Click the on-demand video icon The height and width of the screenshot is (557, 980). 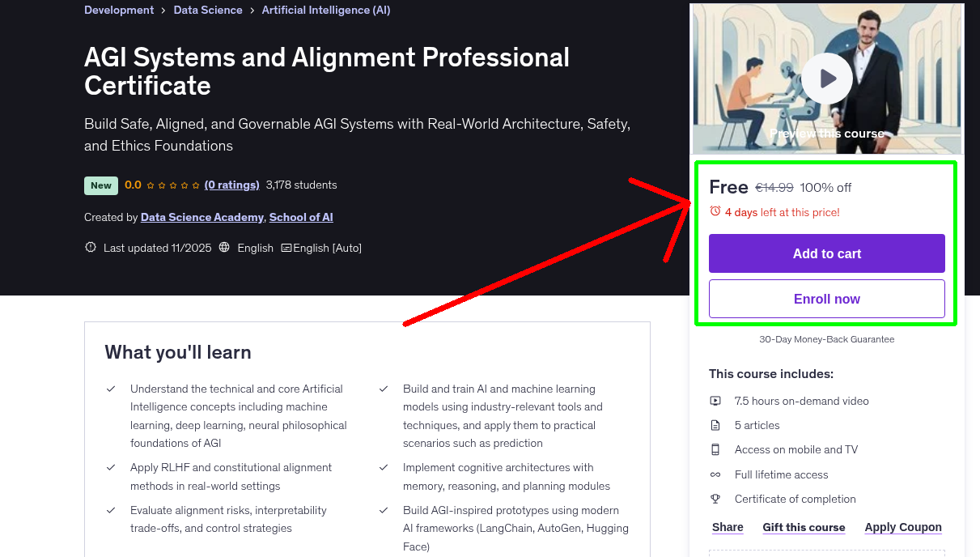[x=715, y=401]
